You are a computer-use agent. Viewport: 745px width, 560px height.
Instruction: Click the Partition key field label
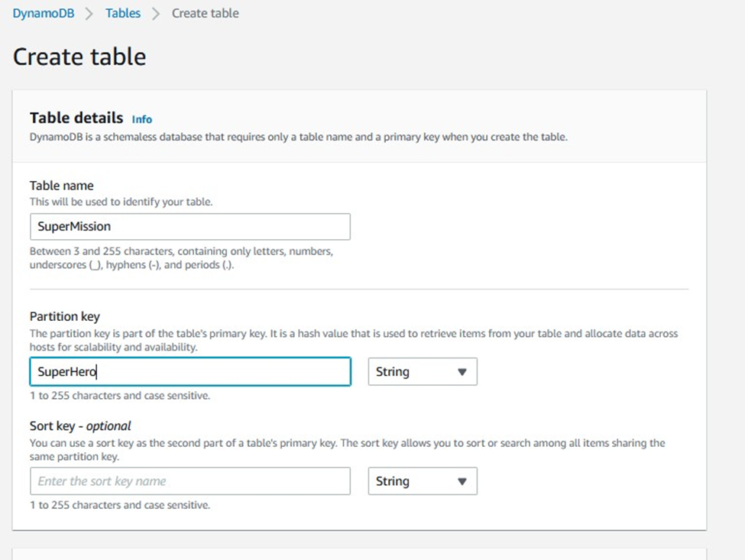65,316
